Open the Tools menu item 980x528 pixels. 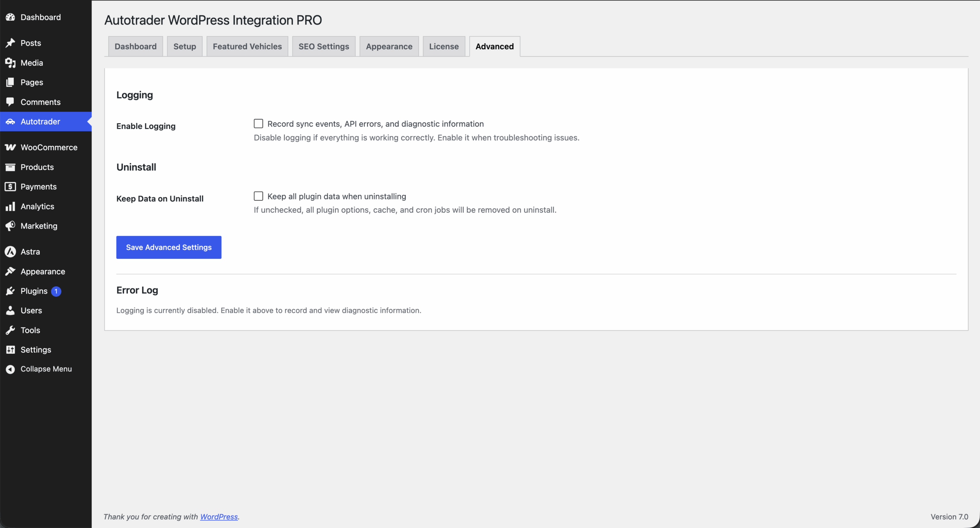[46, 330]
